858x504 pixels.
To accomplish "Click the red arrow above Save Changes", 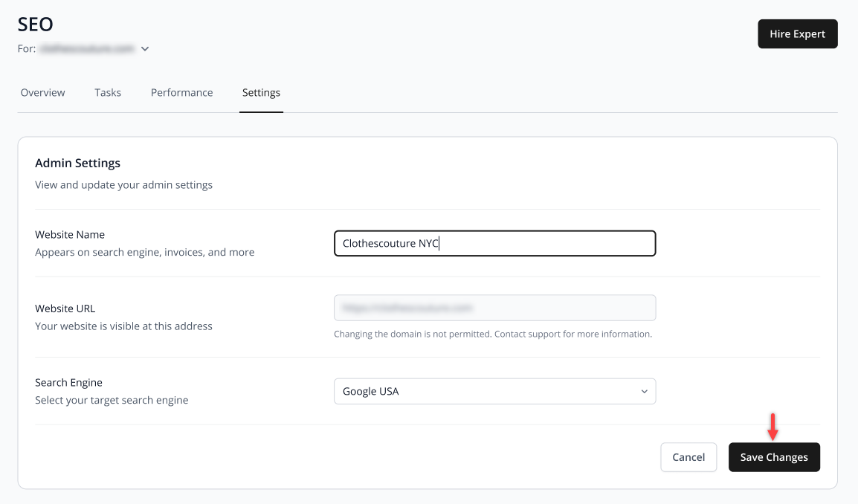I will [x=772, y=427].
